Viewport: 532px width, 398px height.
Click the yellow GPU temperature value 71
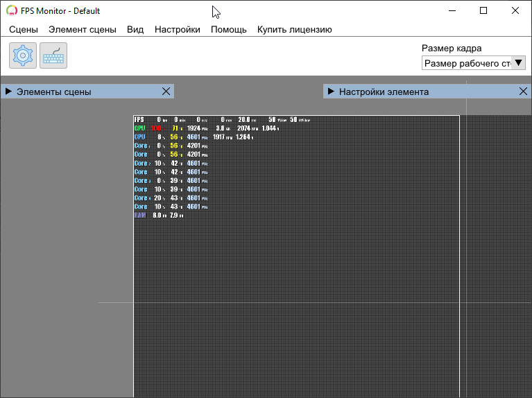[175, 128]
